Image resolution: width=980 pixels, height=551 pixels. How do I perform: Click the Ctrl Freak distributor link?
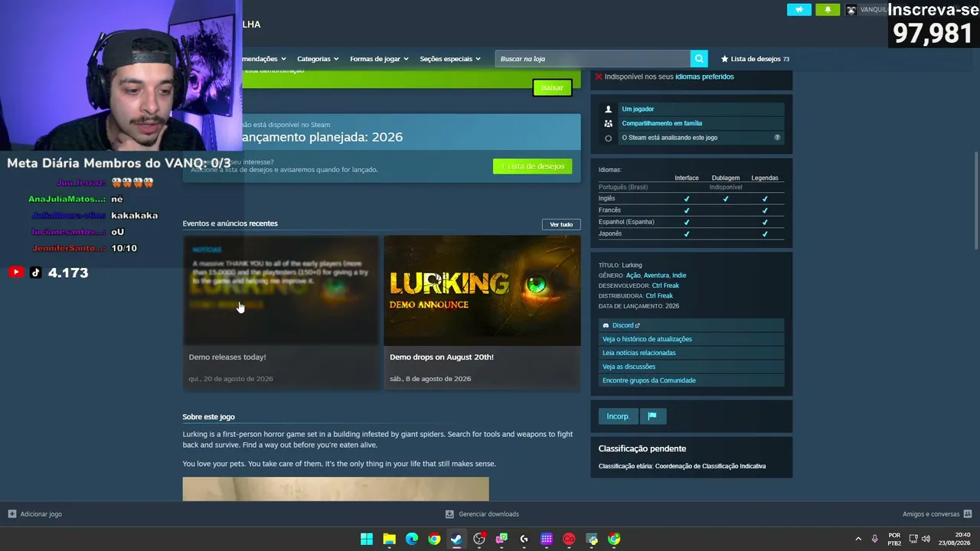pyautogui.click(x=659, y=295)
